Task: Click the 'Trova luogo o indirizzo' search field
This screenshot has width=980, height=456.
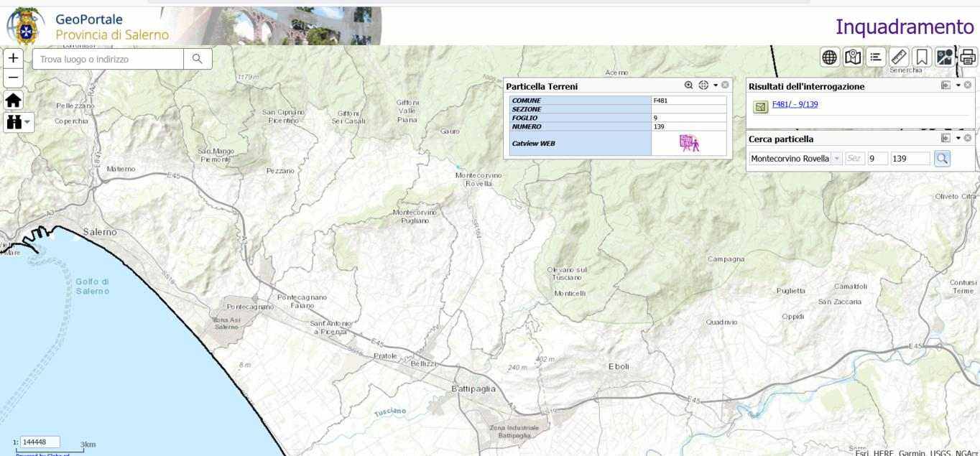Action: pos(108,60)
